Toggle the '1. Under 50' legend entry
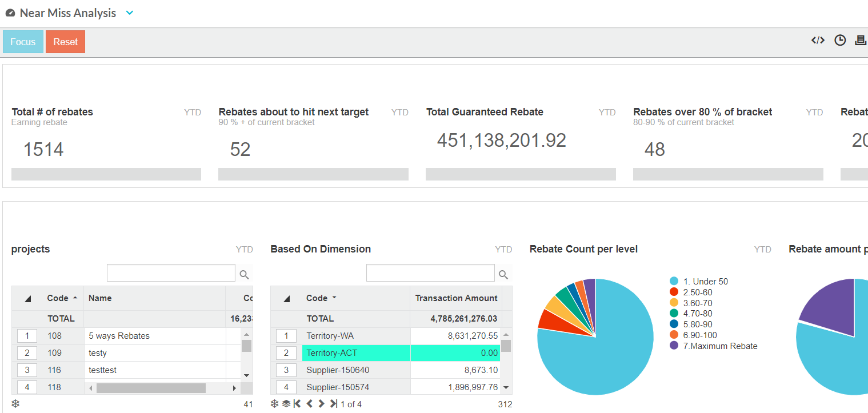This screenshot has height=413, width=868. tap(705, 282)
